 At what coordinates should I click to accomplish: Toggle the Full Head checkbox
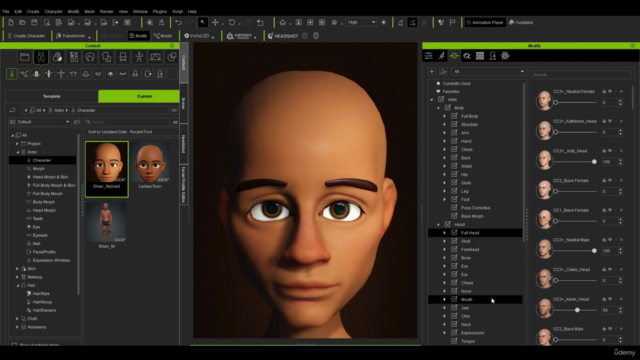pyautogui.click(x=454, y=233)
